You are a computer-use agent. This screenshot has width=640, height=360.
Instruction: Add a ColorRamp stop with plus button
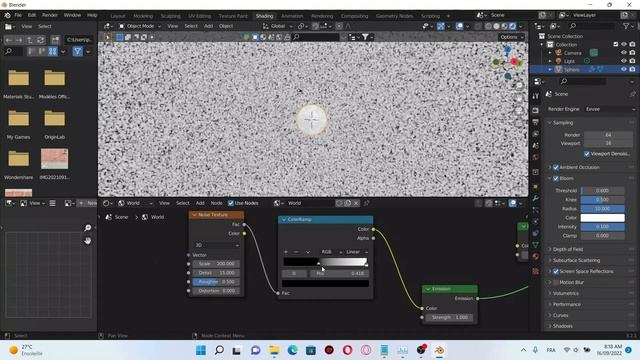pos(286,252)
